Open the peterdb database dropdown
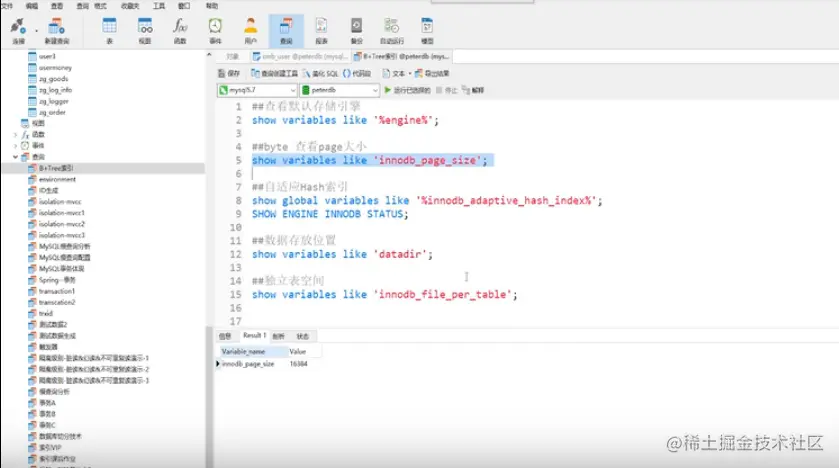839x468 pixels. [x=340, y=90]
